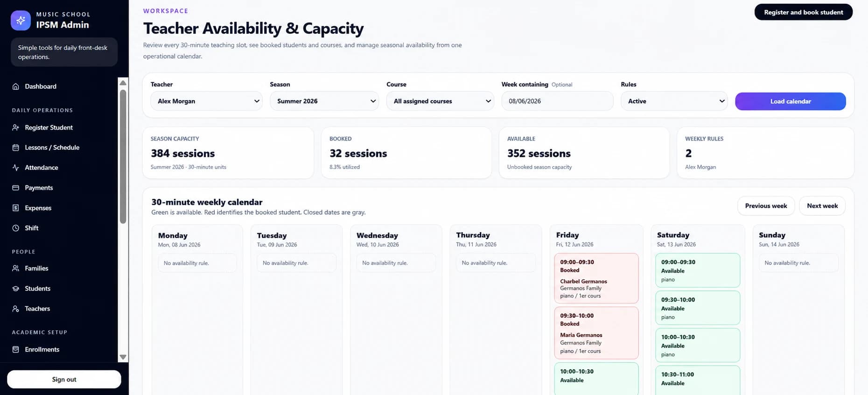Open the Teacher dropdown showing Alex Morgan
This screenshot has height=395, width=868.
pos(206,101)
